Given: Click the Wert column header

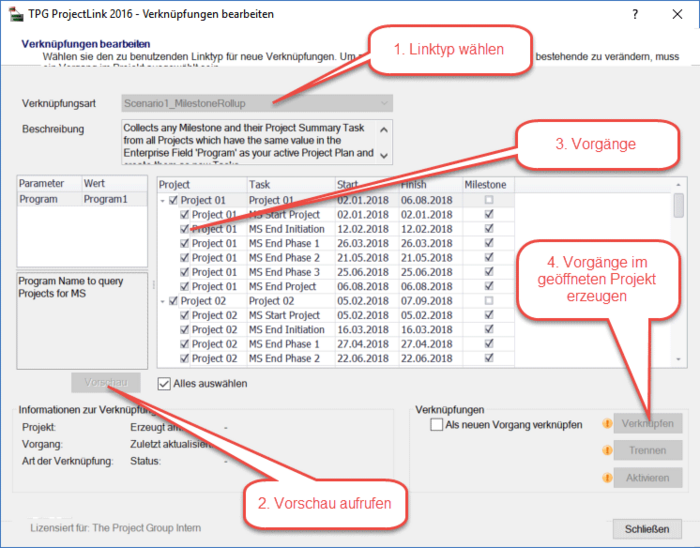Looking at the screenshot, I should click(x=115, y=184).
